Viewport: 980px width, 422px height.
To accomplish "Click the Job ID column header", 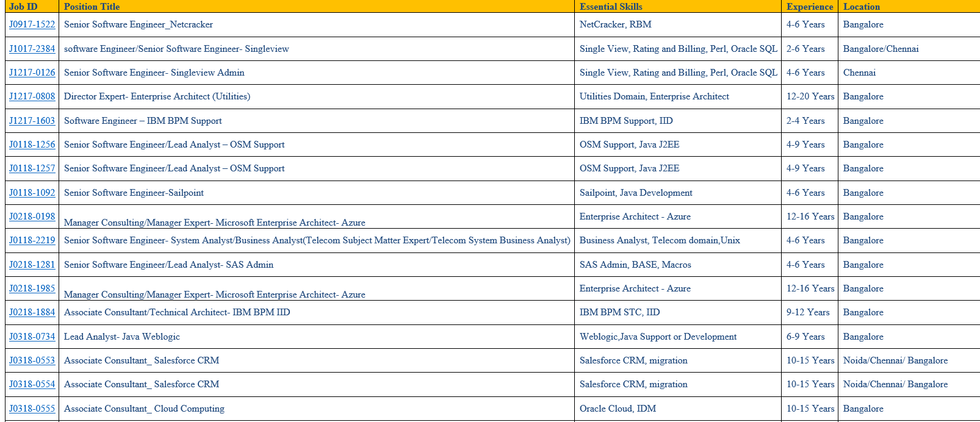I will 32,7.
